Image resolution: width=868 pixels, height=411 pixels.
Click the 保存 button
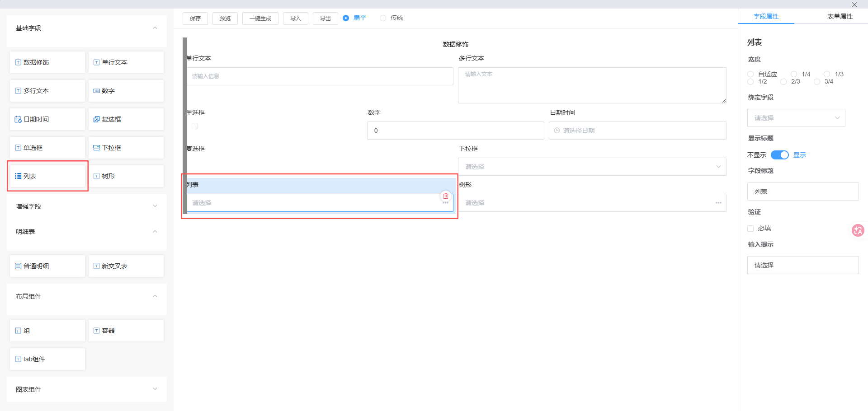(195, 19)
